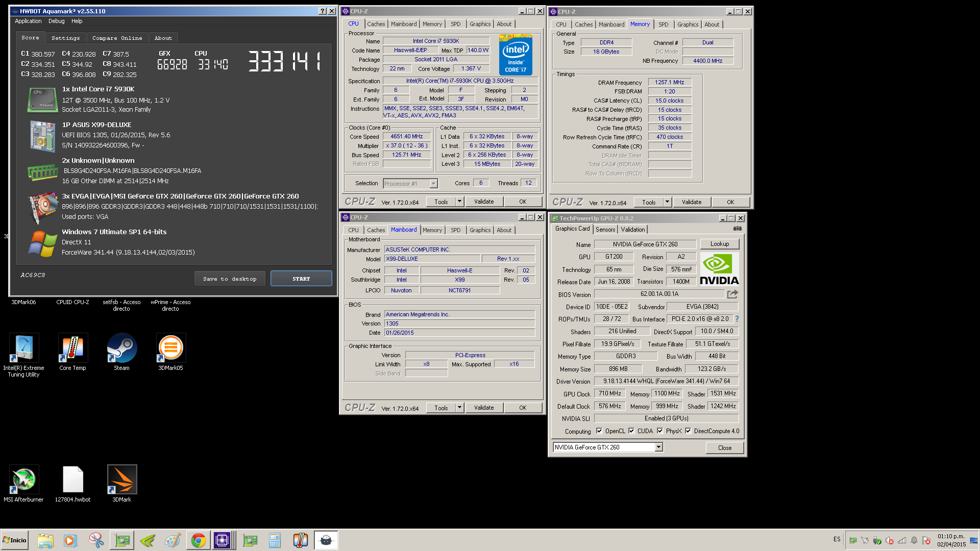Open SPD tab in CPU-Z Memory window

pyautogui.click(x=663, y=24)
